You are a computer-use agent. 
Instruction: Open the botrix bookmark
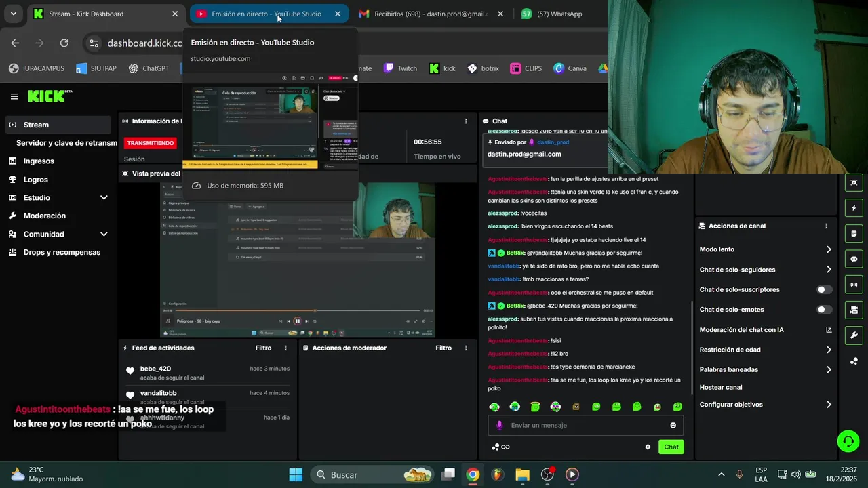[x=483, y=68]
